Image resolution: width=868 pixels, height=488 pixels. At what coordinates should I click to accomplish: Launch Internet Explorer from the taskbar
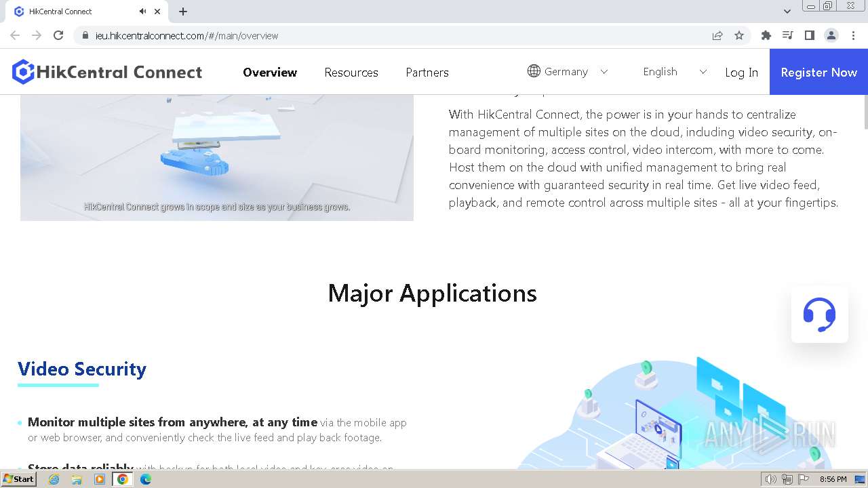(54, 479)
